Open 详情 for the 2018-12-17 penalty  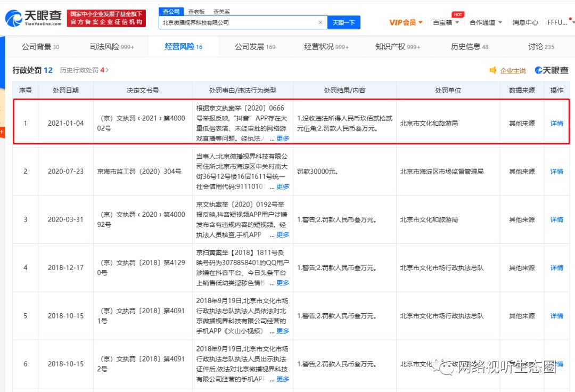[556, 268]
